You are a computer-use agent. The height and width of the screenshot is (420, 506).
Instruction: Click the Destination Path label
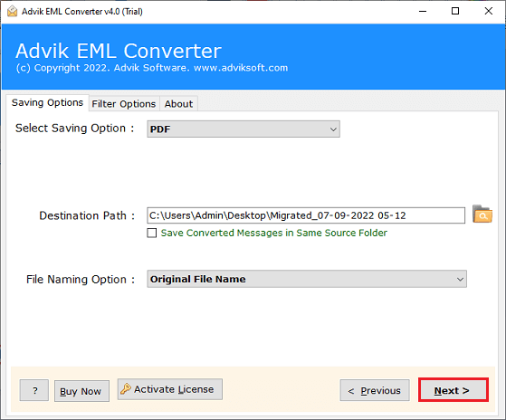coord(87,215)
